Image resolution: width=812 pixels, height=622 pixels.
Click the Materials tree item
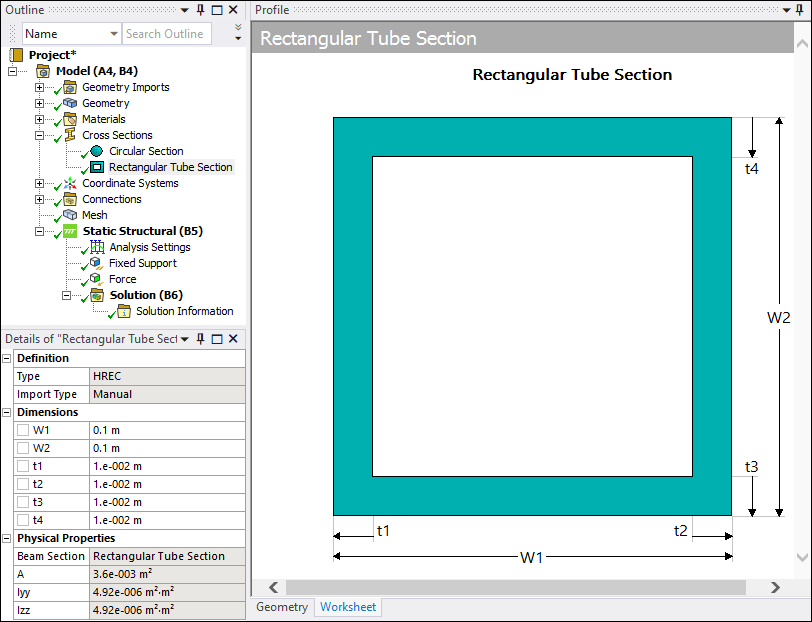point(103,119)
